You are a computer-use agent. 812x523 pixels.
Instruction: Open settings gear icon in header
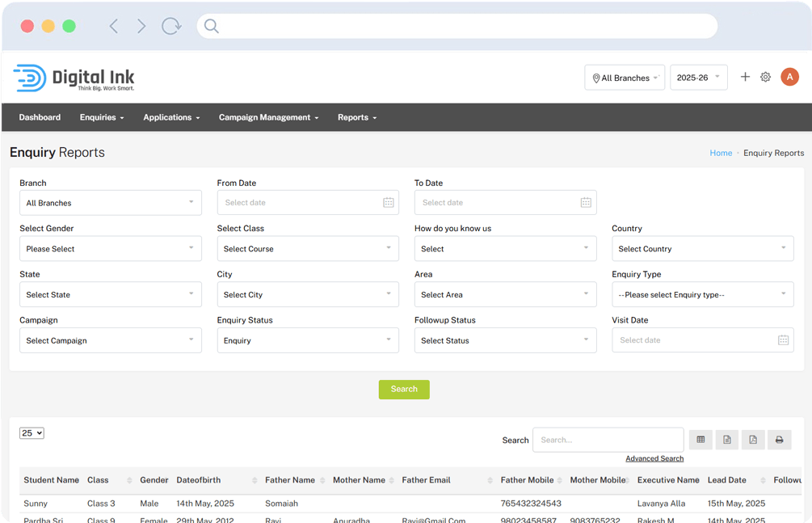(x=765, y=77)
